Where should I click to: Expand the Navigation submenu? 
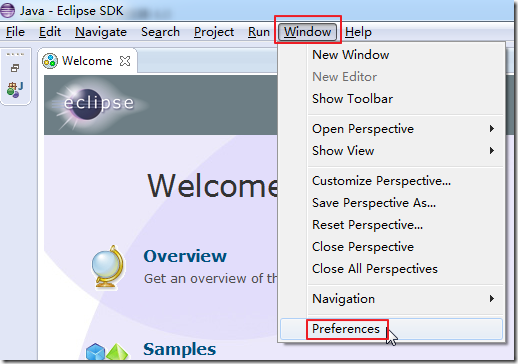tap(391, 299)
